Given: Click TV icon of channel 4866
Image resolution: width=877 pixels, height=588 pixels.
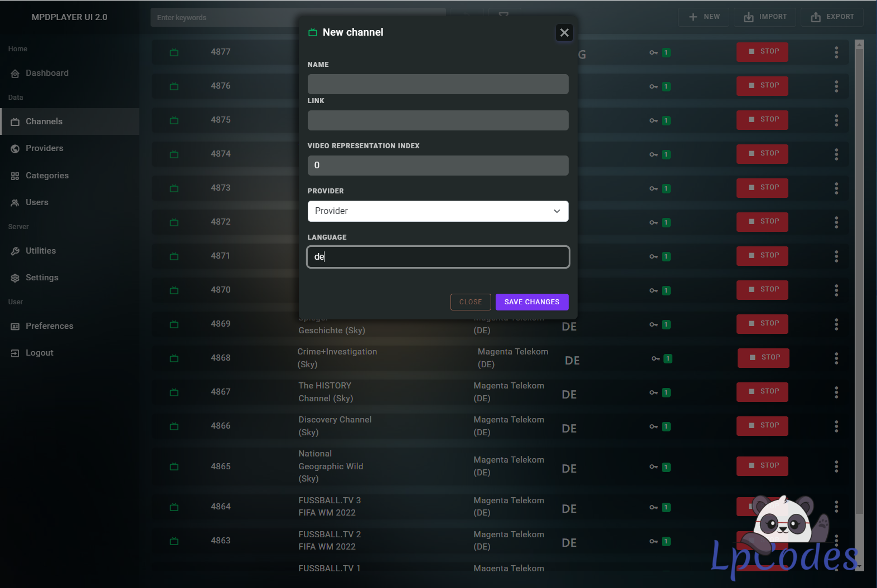Looking at the screenshot, I should [174, 426].
